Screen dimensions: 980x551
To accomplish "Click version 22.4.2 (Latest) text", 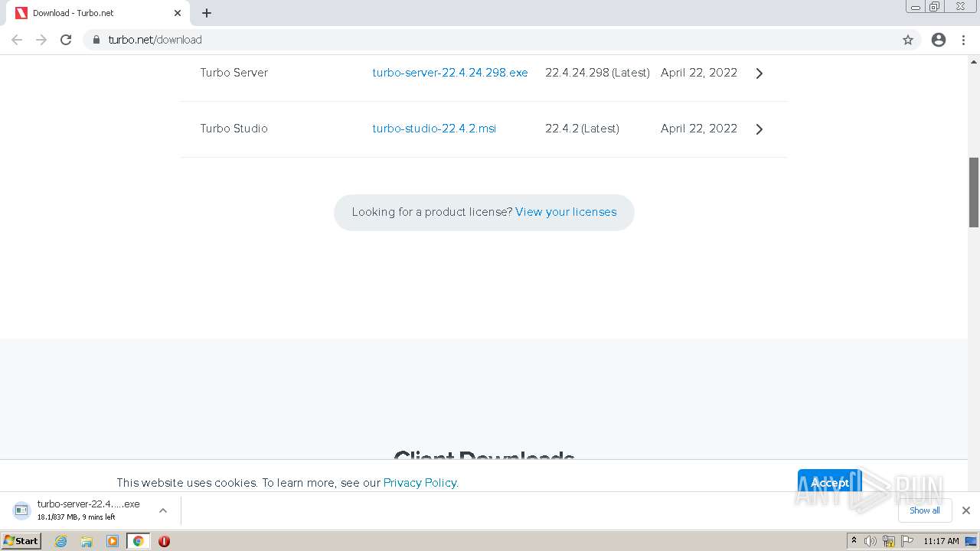I will [582, 129].
